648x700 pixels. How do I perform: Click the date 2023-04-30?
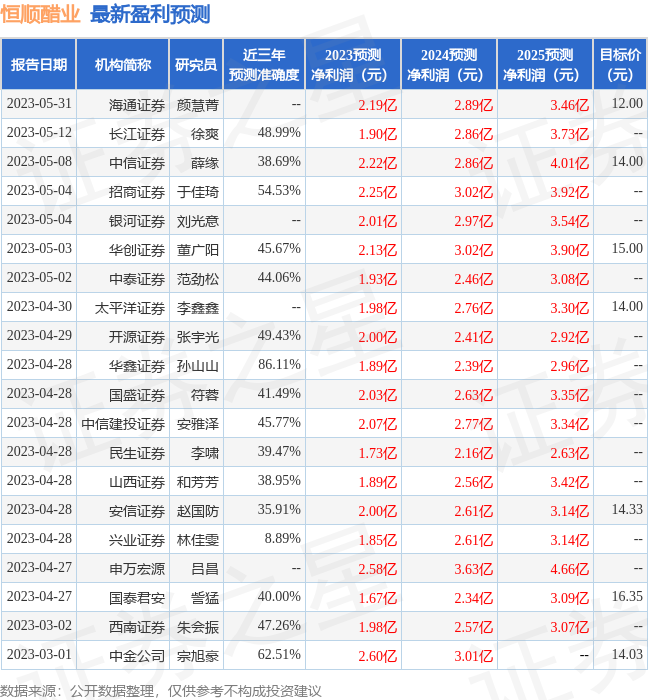(39, 307)
